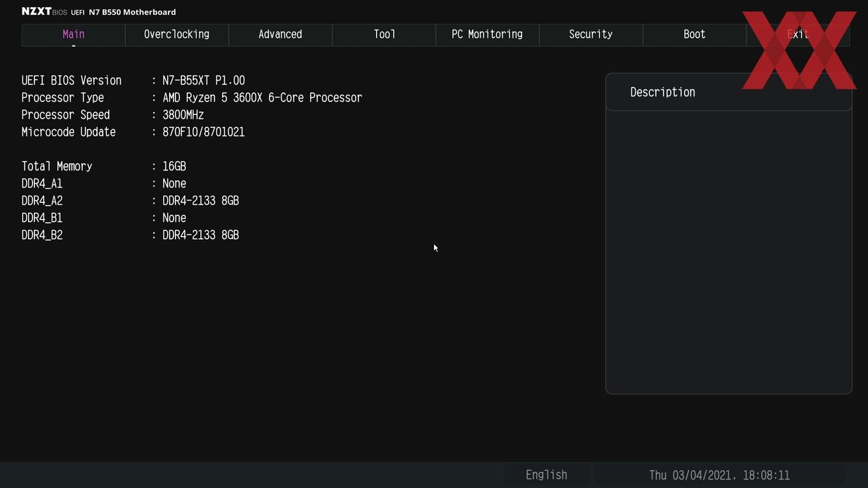This screenshot has height=488, width=868.
Task: Click the N7 B550 Motherboard title
Action: click(132, 12)
